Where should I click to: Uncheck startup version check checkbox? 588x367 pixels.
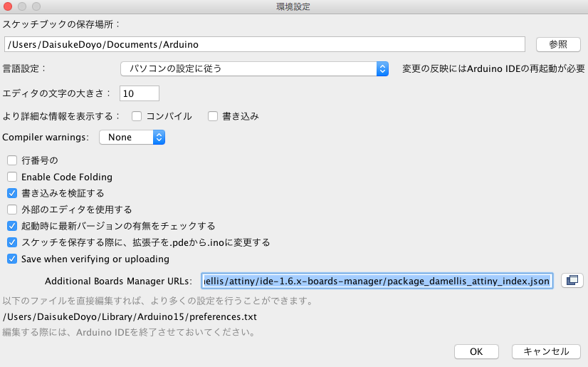(12, 226)
